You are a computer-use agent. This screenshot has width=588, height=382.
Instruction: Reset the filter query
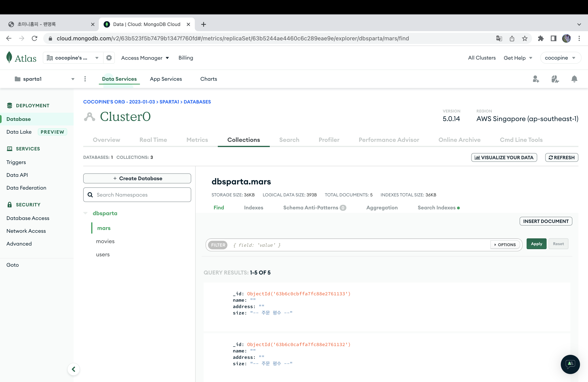click(x=558, y=244)
